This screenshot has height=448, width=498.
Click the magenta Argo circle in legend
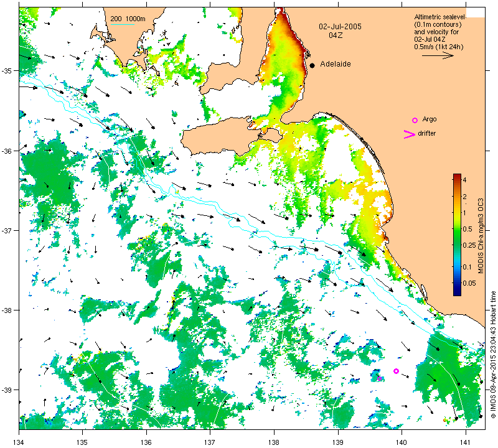click(415, 120)
